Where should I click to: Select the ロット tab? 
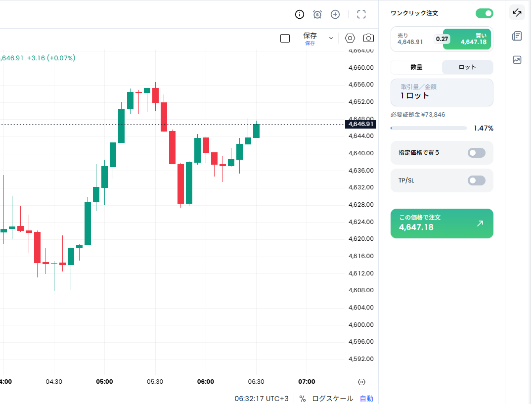[x=467, y=67]
